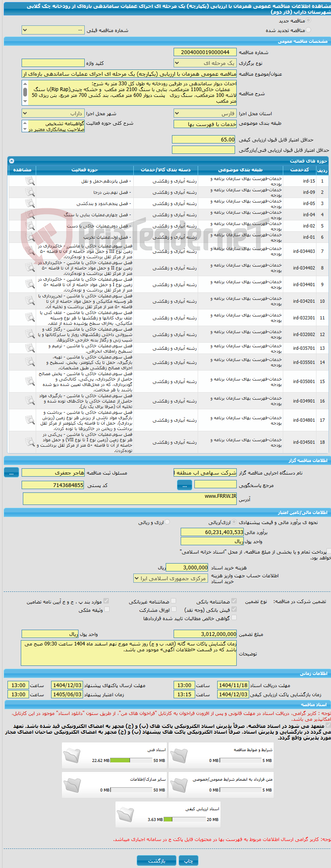
Task: Click the برآورد مالی amount field
Action: pyautogui.click(x=212, y=532)
